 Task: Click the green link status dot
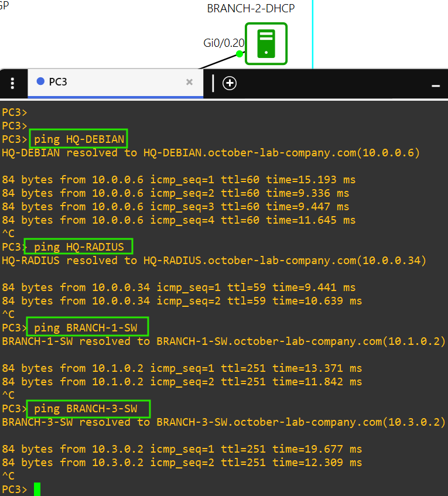[x=240, y=54]
